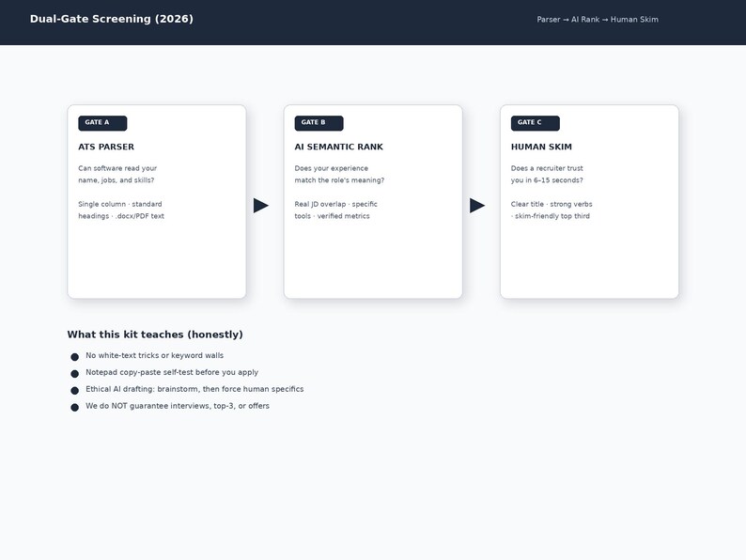Click bullet dot beside 'No white-text tricks'
This screenshot has width=746, height=560.
point(75,357)
